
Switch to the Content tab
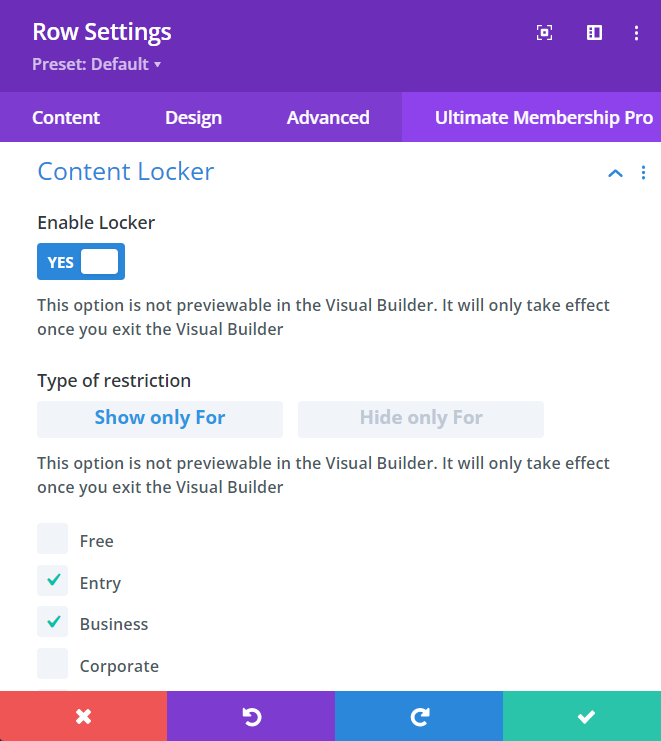pyautogui.click(x=66, y=118)
